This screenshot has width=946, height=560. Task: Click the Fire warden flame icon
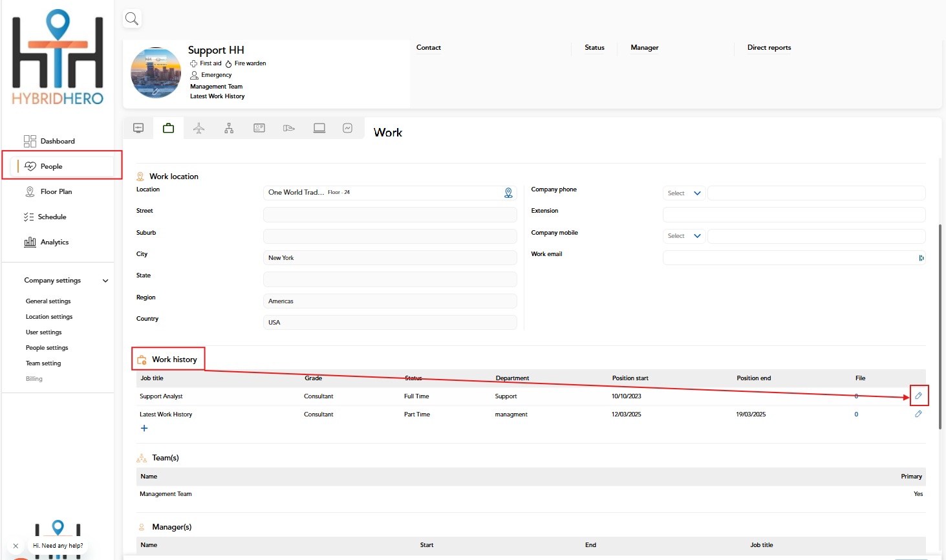click(228, 63)
